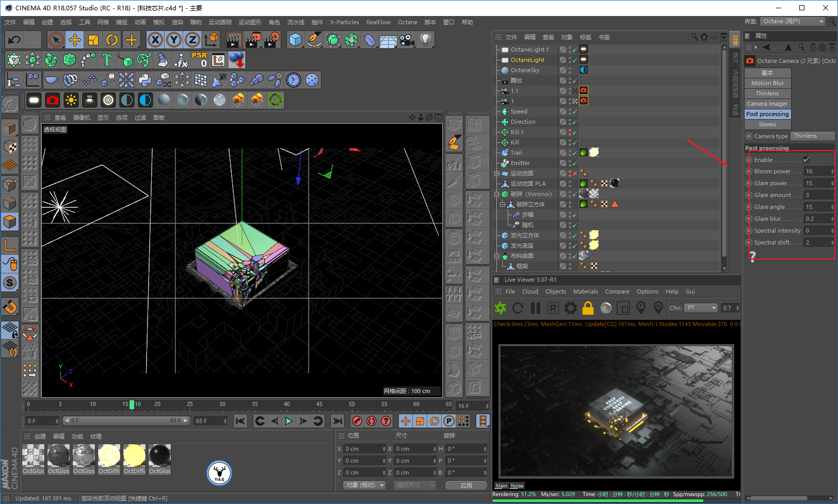This screenshot has width=838, height=504.
Task: Open the interface layout dropdown showing Octane (用户)
Action: 793,22
